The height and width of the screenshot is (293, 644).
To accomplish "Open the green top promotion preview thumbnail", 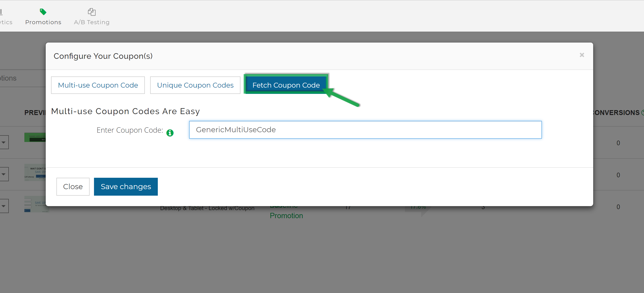I will tap(35, 137).
